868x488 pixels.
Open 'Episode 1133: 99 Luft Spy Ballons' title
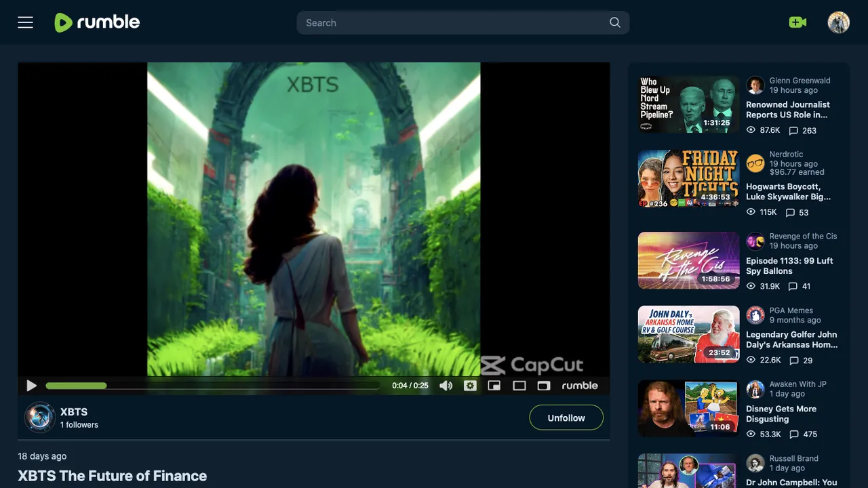789,266
